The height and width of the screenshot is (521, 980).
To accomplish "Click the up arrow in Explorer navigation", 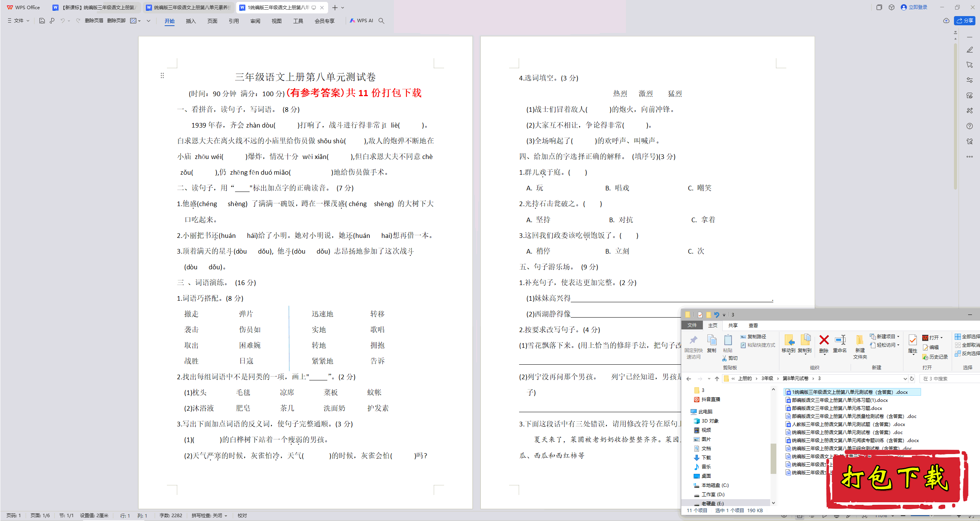I will (x=717, y=378).
